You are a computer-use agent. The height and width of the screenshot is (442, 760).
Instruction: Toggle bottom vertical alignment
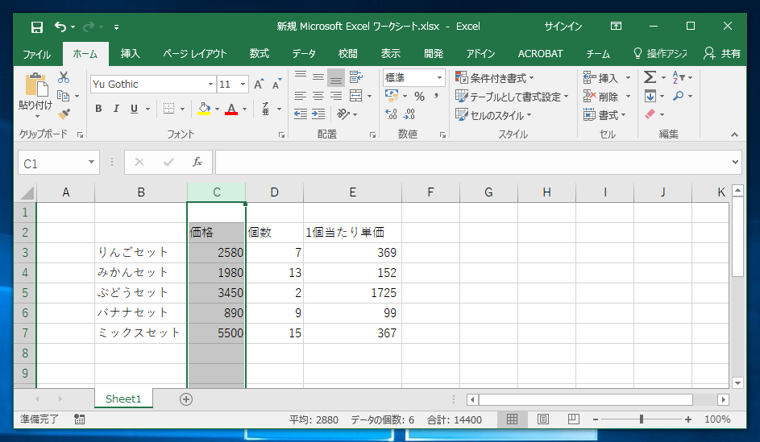[x=336, y=78]
